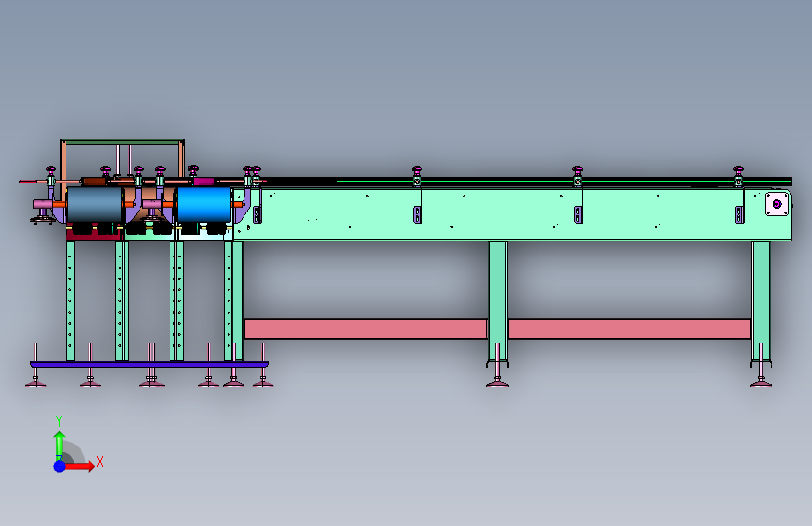The width and height of the screenshot is (812, 526).
Task: Pick the support leg under the bearing flange end
Action: tap(760, 303)
